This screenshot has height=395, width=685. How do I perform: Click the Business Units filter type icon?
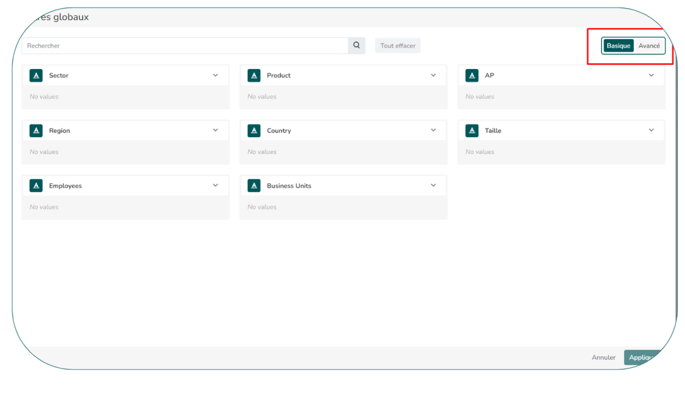(x=254, y=186)
